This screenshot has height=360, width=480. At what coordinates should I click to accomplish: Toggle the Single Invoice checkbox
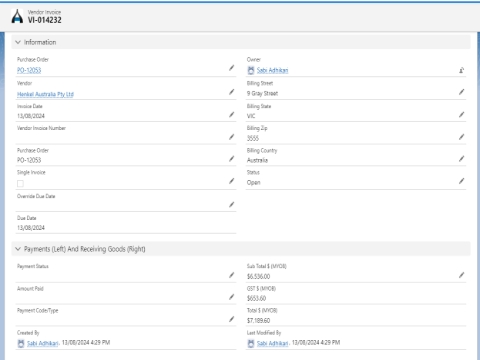tap(20, 183)
